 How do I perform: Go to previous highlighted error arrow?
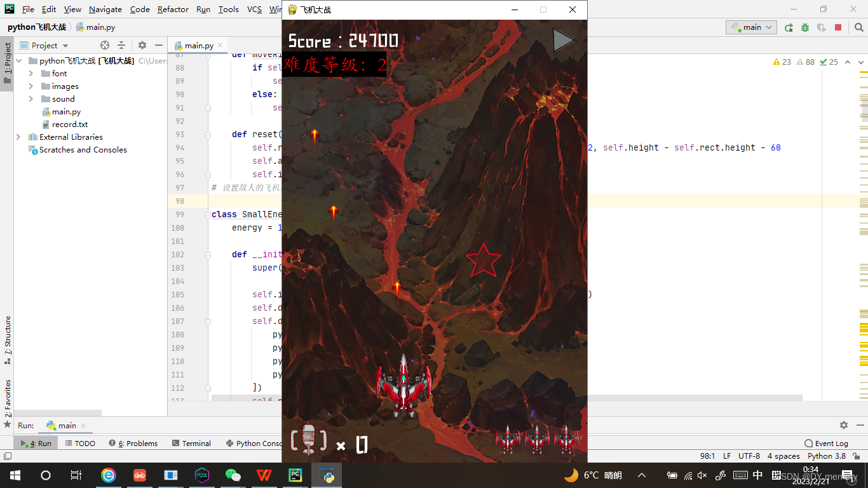[846, 62]
